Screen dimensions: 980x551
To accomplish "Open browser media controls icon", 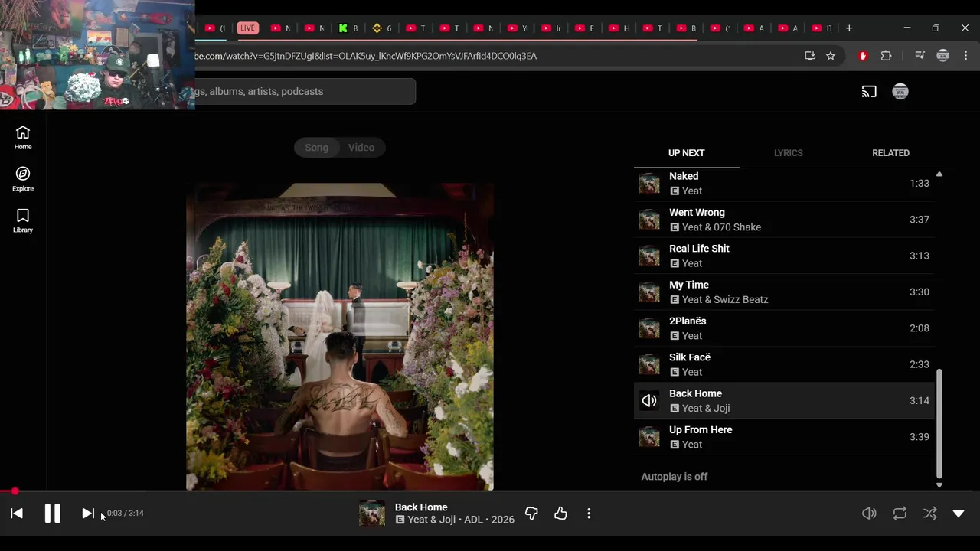I will [x=920, y=56].
